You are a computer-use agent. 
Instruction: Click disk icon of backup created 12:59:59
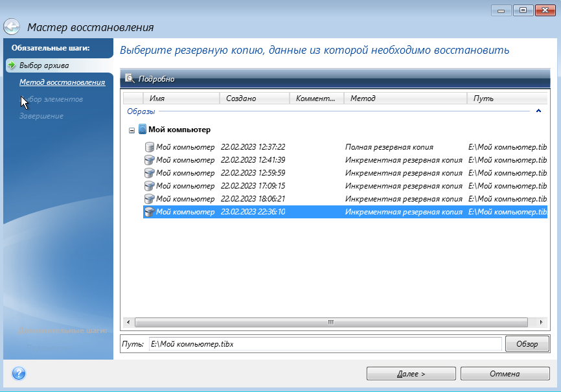coord(149,173)
